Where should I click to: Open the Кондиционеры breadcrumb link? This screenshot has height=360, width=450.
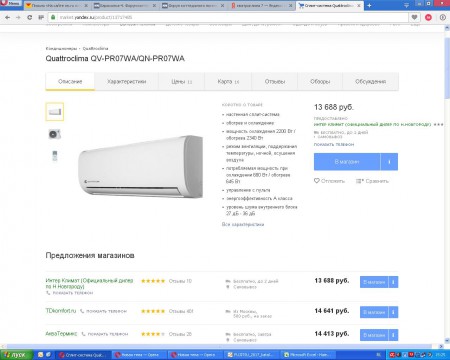[x=61, y=49]
